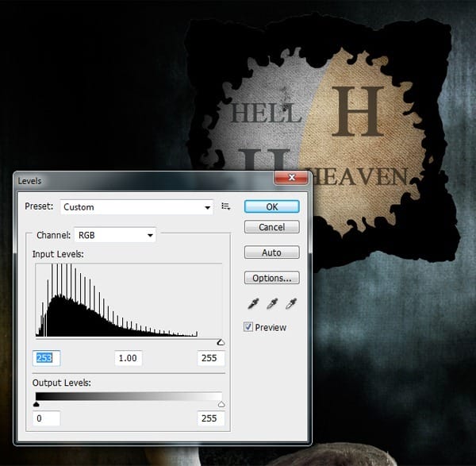Select the gray point eyedropper
This screenshot has height=466, width=476.
coord(272,303)
